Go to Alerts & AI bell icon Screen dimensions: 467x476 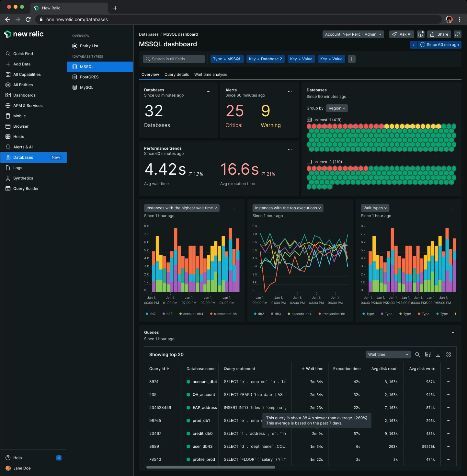click(8, 147)
